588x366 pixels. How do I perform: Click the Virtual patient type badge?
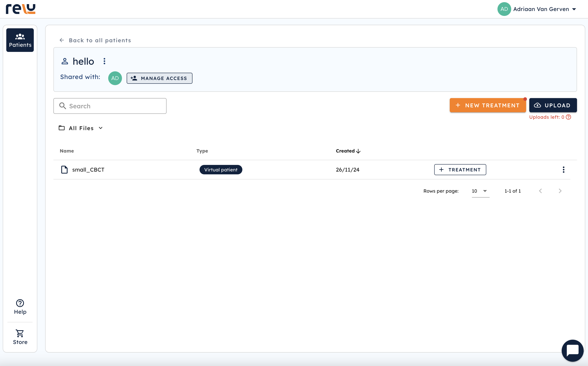pos(221,170)
